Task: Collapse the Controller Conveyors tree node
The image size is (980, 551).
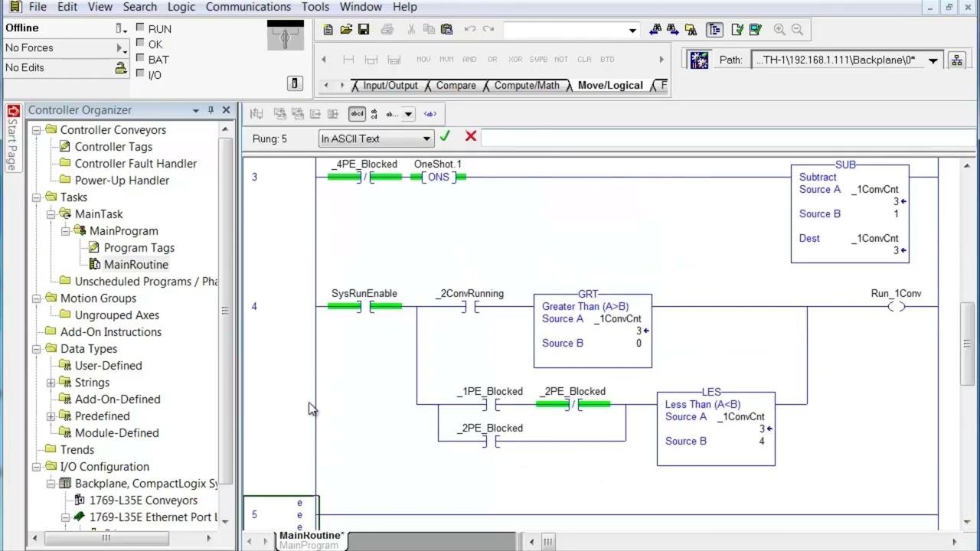Action: (36, 130)
